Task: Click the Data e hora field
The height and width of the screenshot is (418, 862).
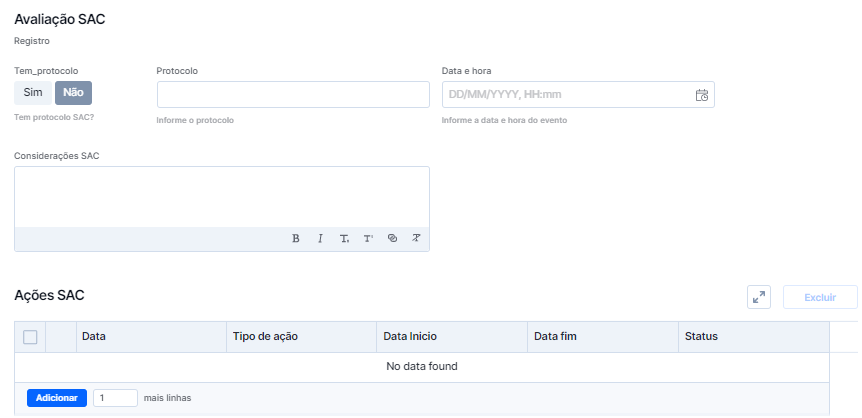Action: tap(578, 95)
